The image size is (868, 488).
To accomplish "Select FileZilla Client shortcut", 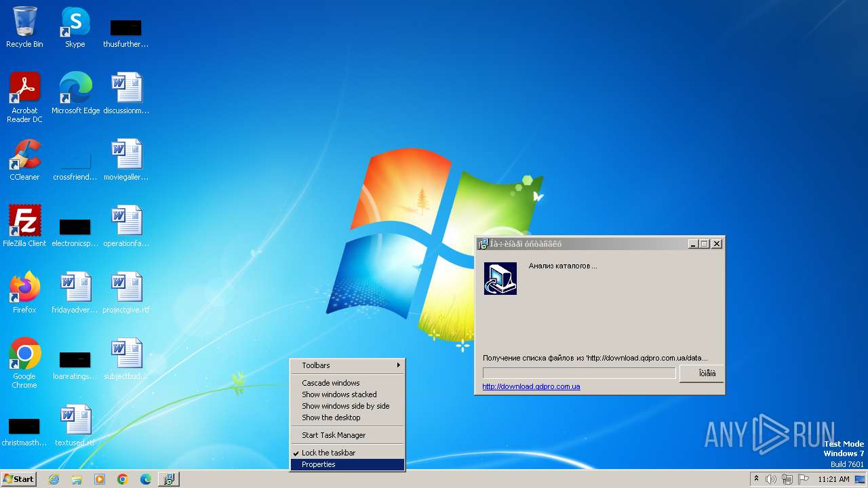I will [24, 226].
